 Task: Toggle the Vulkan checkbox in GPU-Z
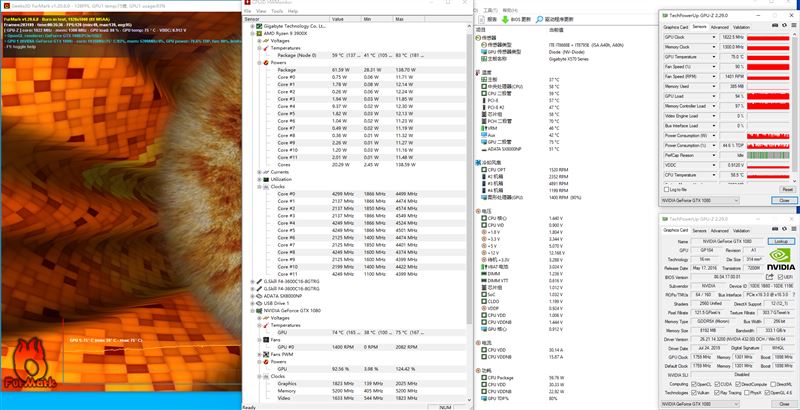click(x=694, y=393)
